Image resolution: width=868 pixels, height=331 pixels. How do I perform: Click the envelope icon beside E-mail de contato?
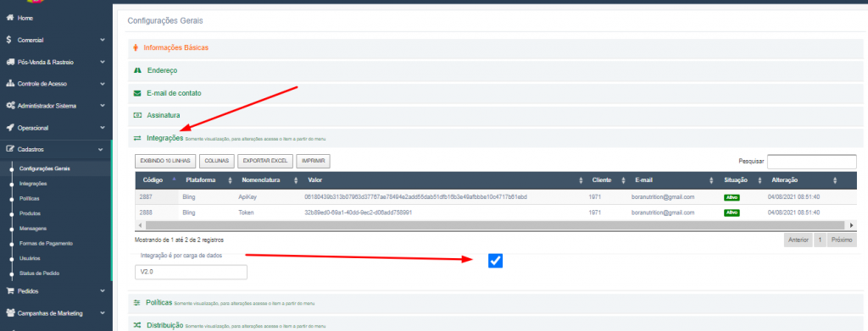click(x=137, y=93)
